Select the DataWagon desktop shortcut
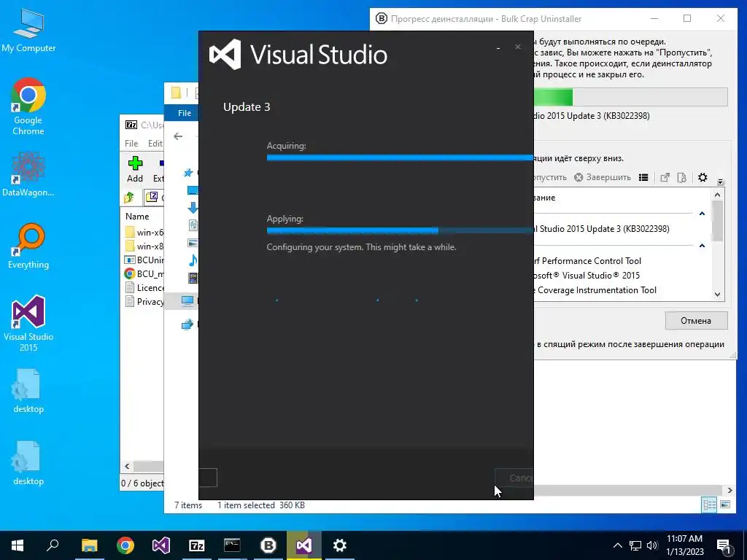Image resolution: width=747 pixels, height=560 pixels. 28,174
